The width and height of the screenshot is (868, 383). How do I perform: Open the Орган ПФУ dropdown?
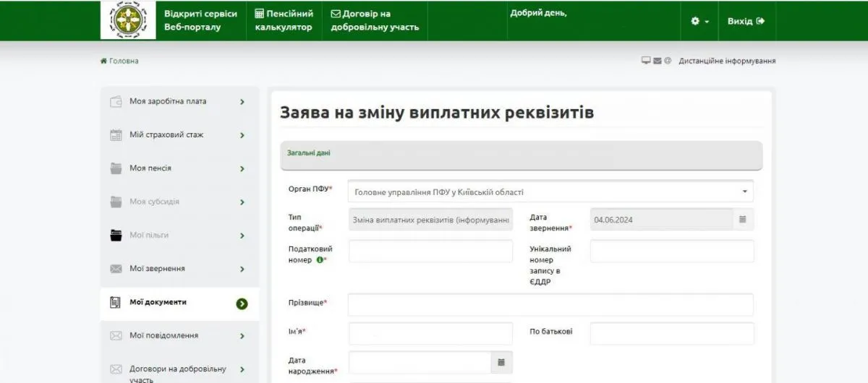pyautogui.click(x=550, y=191)
